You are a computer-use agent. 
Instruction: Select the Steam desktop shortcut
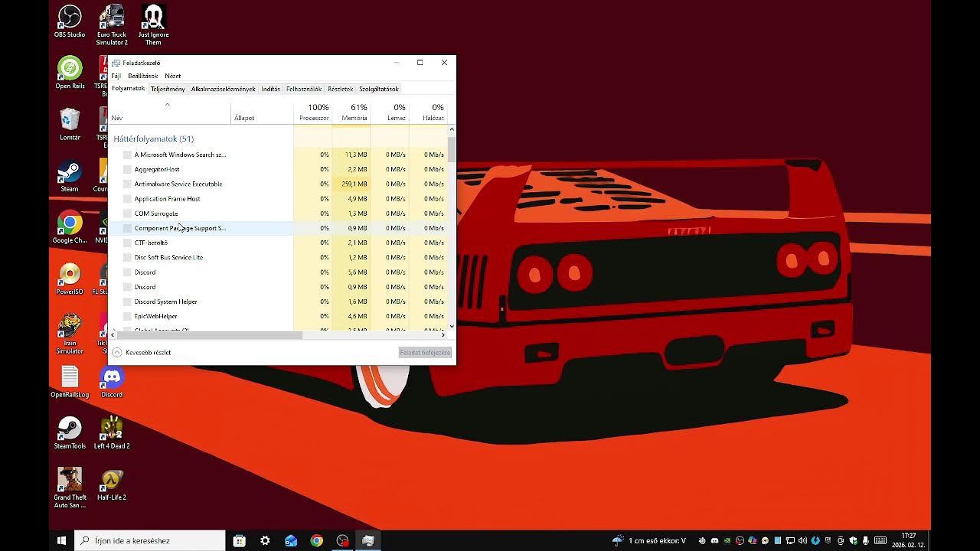(x=70, y=176)
